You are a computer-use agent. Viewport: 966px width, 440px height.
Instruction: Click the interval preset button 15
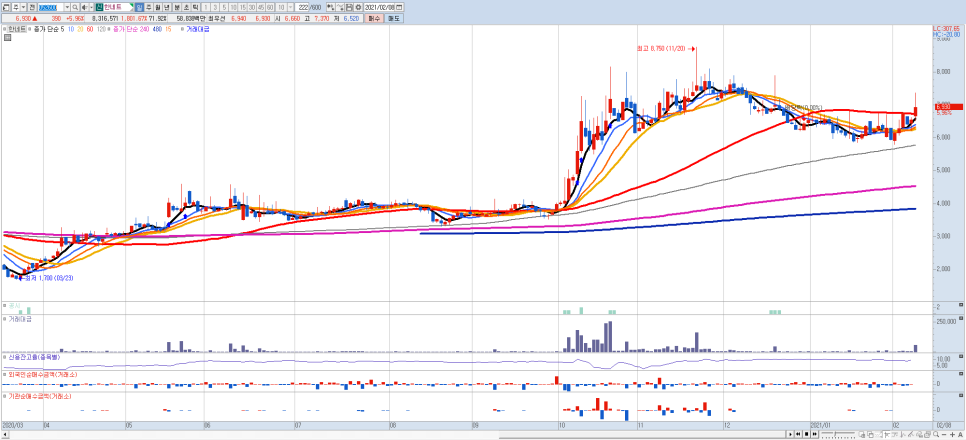243,7
